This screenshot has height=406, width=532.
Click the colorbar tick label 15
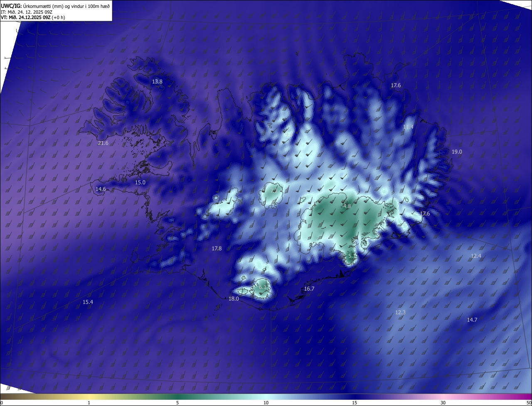click(x=355, y=403)
